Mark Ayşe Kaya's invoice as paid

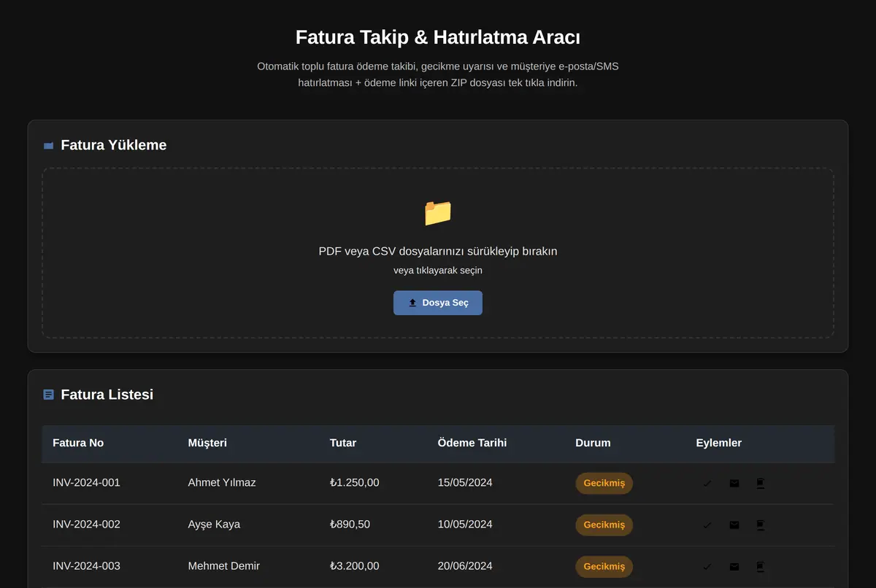point(707,525)
